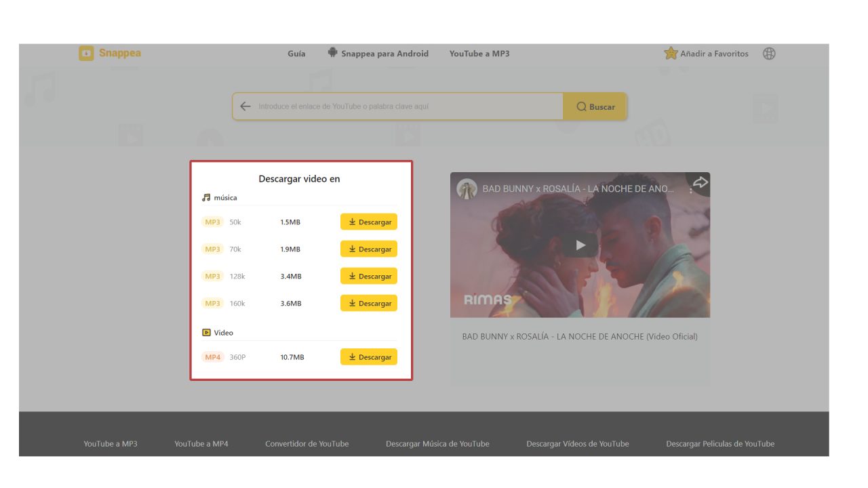Screen dimensions: 868x488
Task: Open footer link YouTube a MP3
Action: [111, 444]
